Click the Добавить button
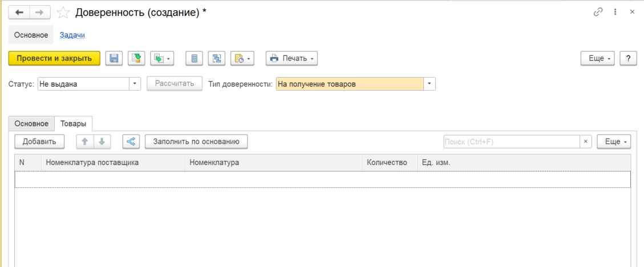The image size is (644, 267). 39,141
